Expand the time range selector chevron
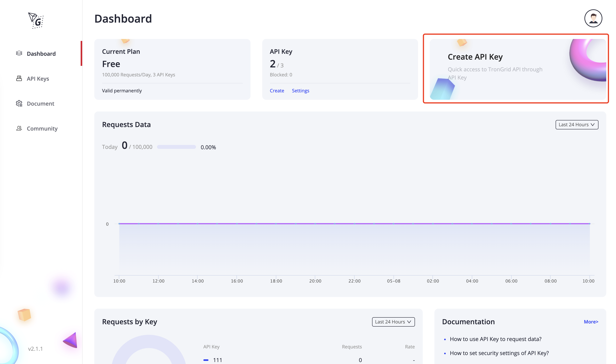The image size is (616, 364). 593,125
